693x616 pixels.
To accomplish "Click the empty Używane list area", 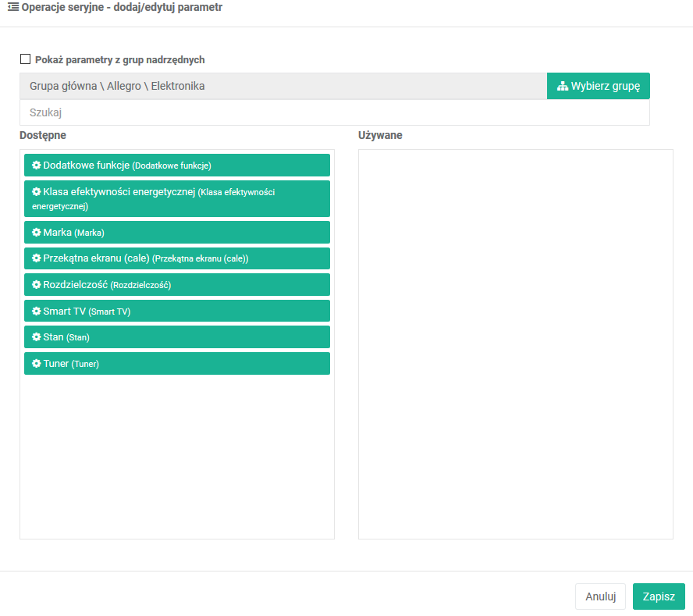I will point(515,344).
